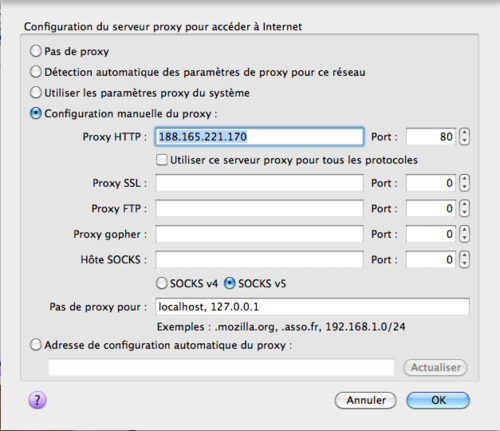Screen dimensions: 500x431
Task: Open the purple help question mark icon
Action: [x=37, y=400]
